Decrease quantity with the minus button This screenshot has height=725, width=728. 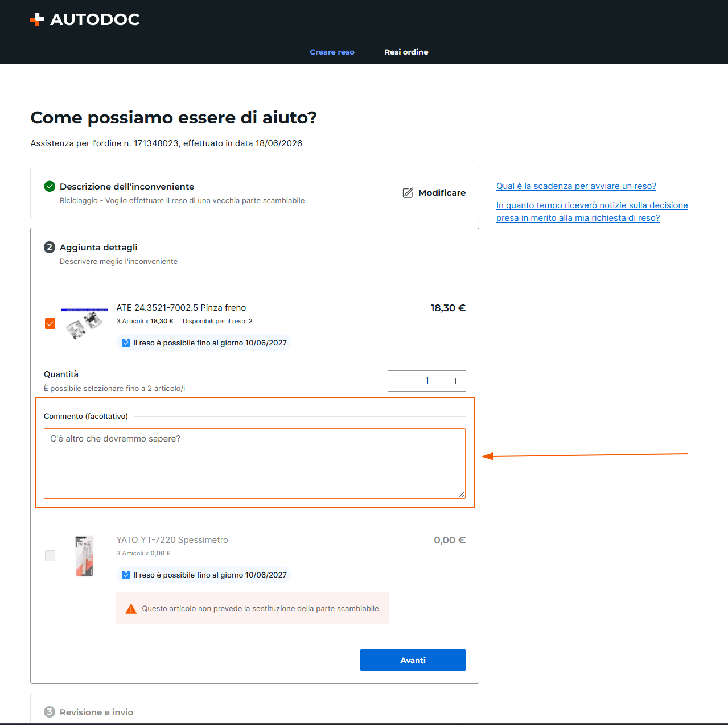pyautogui.click(x=399, y=381)
